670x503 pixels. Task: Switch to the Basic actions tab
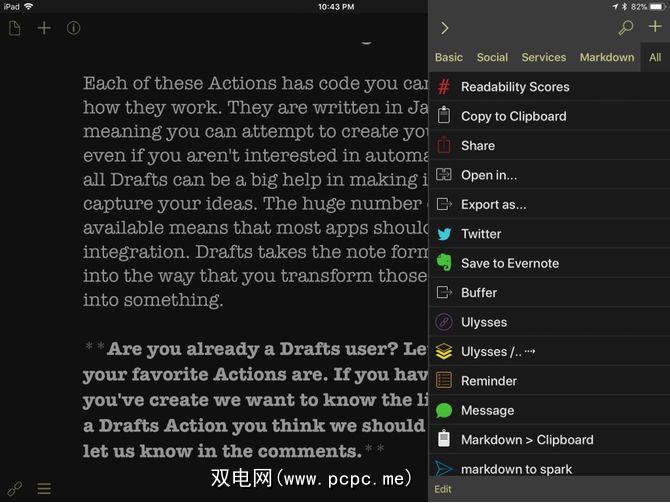point(449,57)
